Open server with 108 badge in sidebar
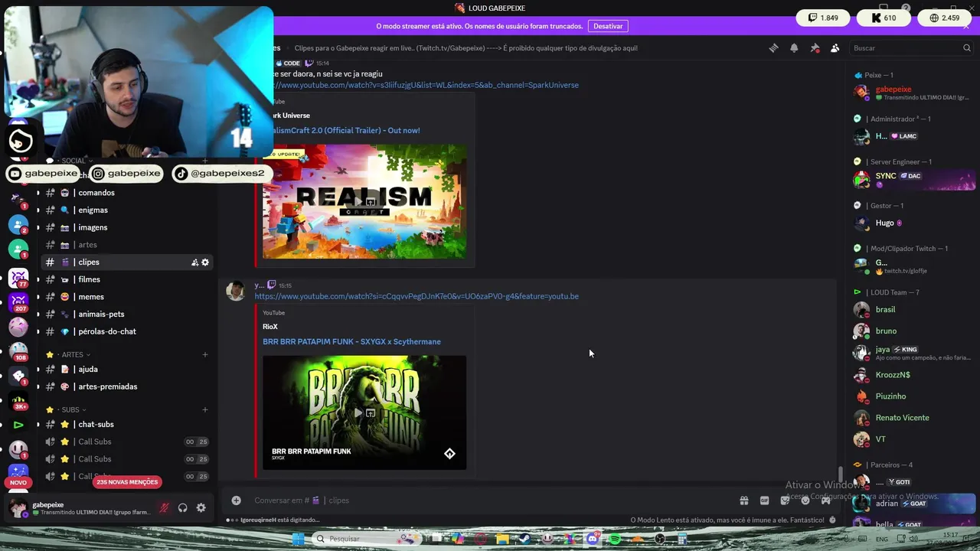 tap(18, 350)
